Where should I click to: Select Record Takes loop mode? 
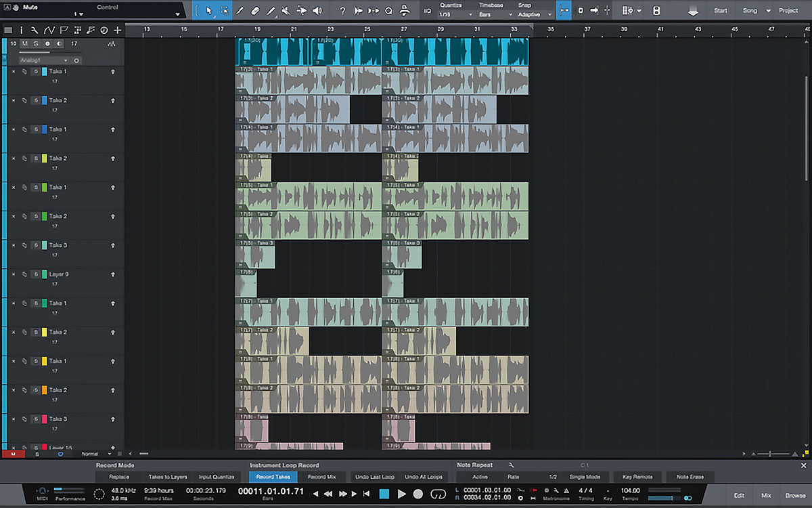273,477
